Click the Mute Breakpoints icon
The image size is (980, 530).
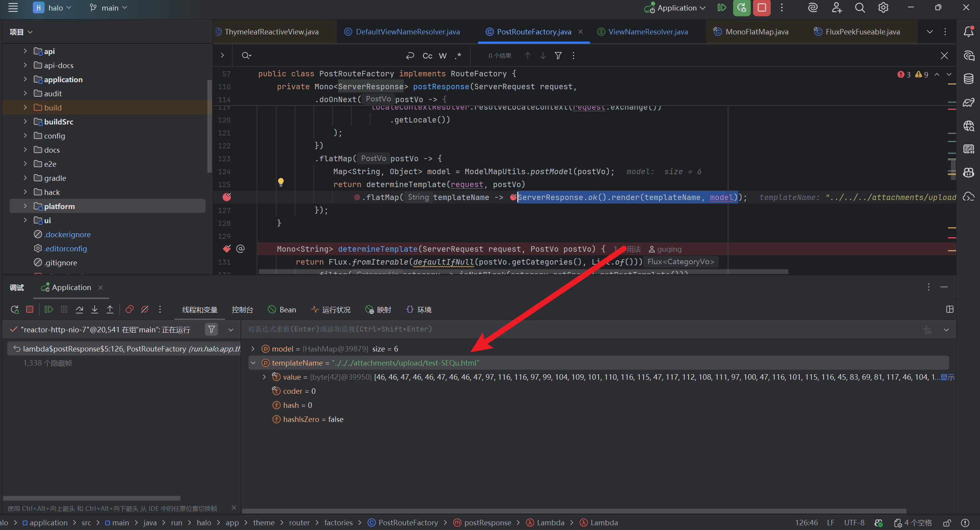pyautogui.click(x=145, y=310)
